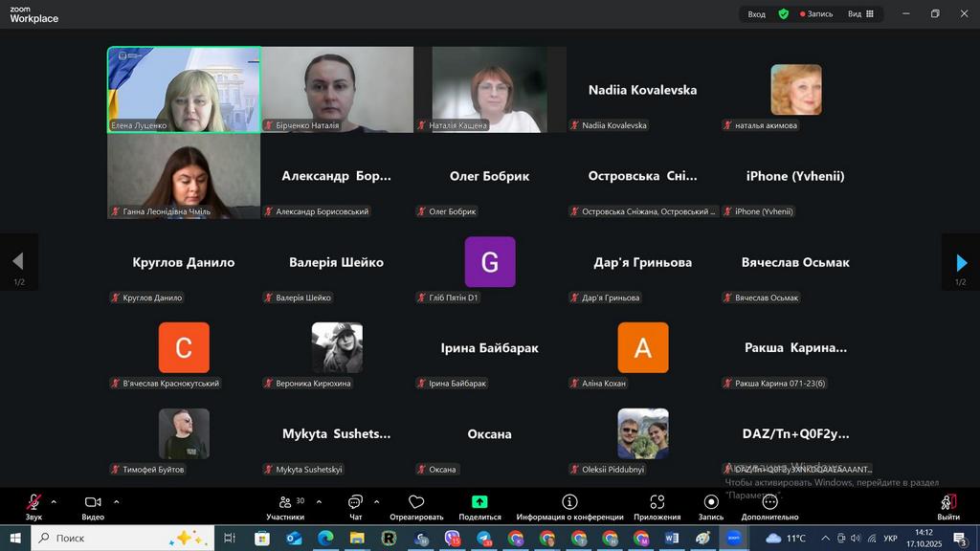This screenshot has height=551, width=980.
Task: Open reactions with the Отреагировать heart icon
Action: [416, 504]
